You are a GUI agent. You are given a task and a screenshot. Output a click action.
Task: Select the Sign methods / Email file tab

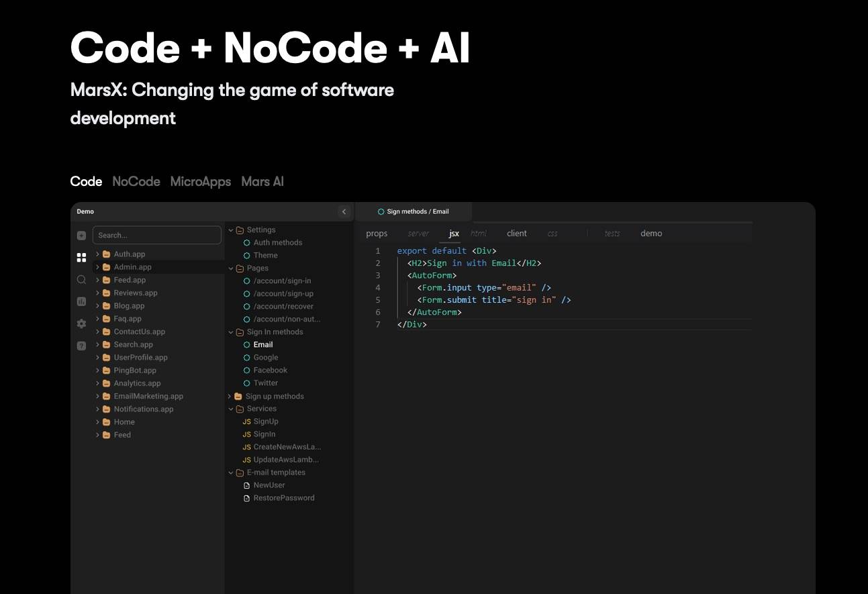414,211
